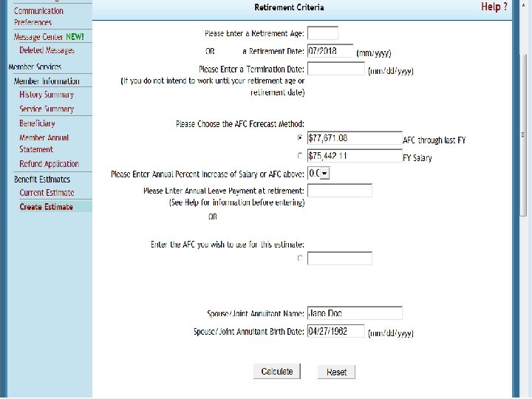Go to Deleted Messages
Screen dimensions: 532x399
[x=47, y=50]
